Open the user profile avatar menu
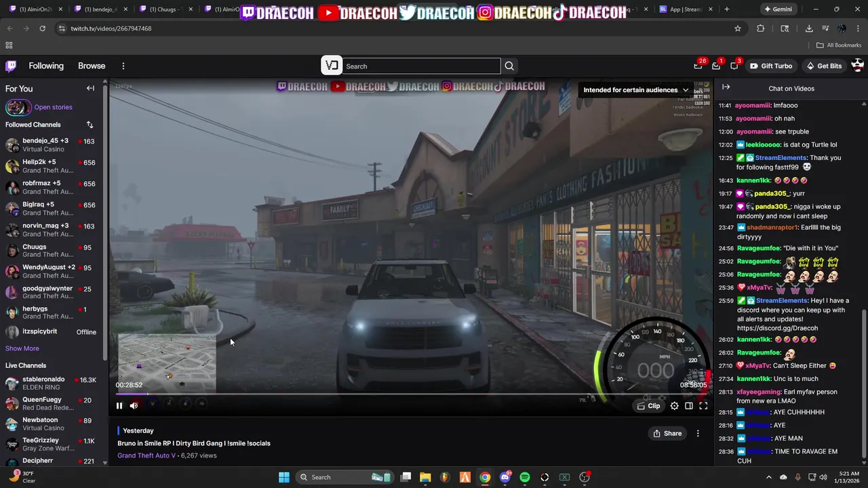This screenshot has width=868, height=488. pos(857,66)
